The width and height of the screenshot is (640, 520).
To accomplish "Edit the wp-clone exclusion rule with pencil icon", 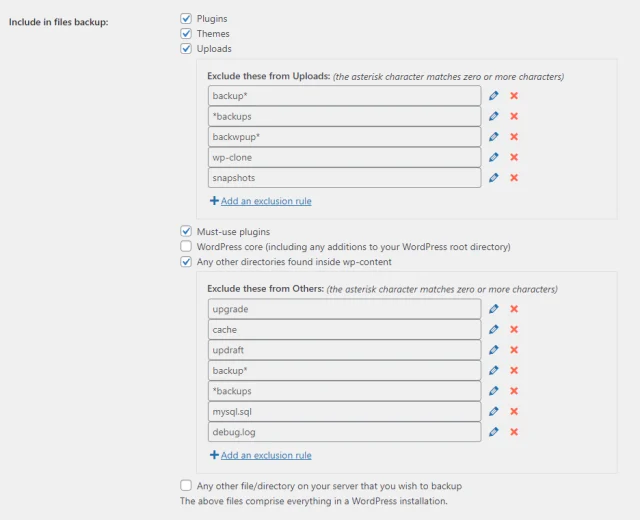I will pos(494,157).
